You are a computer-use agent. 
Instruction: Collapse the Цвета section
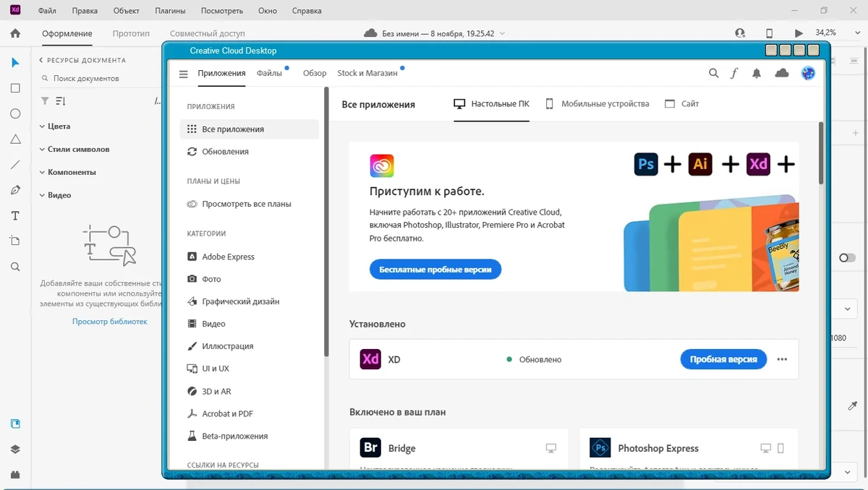[x=42, y=126]
